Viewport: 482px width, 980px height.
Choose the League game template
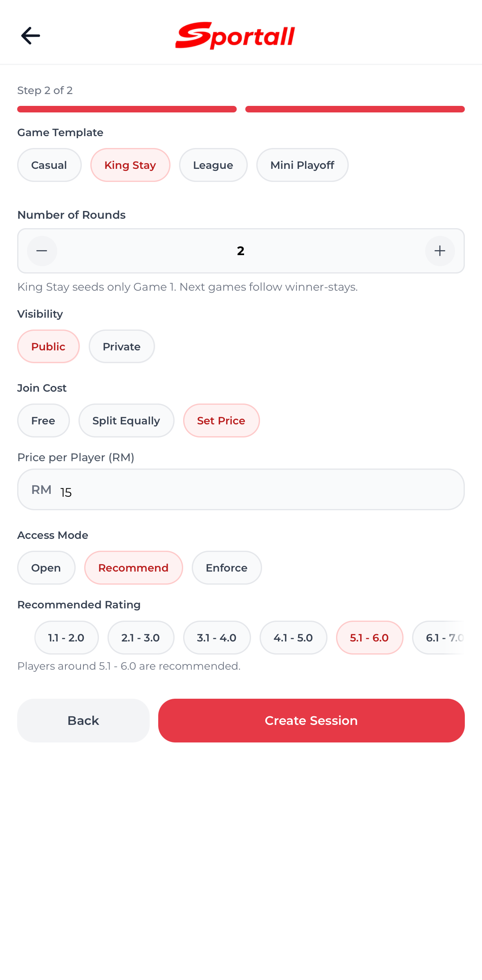click(x=213, y=165)
